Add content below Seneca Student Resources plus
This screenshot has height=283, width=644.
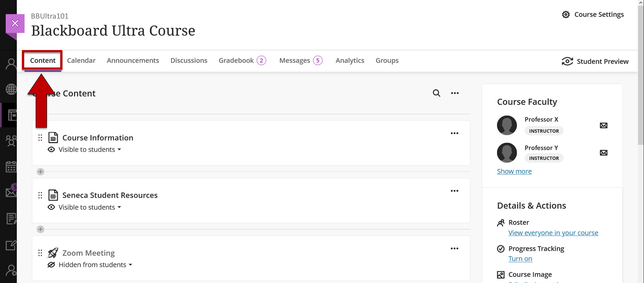coord(40,229)
